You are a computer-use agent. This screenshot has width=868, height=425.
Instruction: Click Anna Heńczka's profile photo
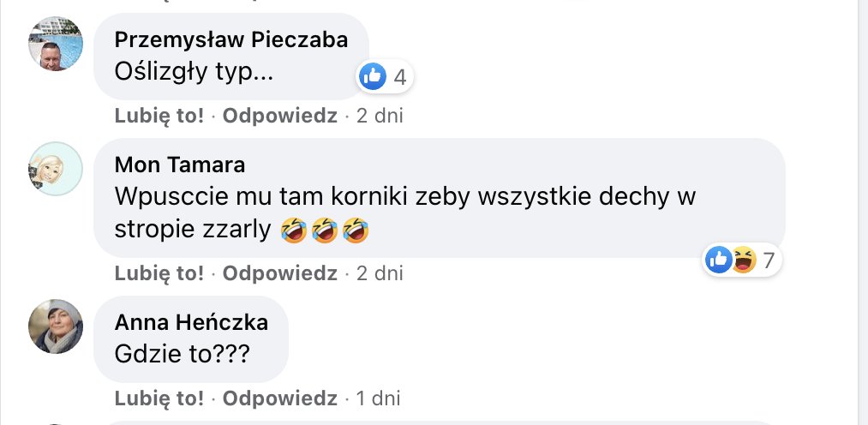coord(56,326)
